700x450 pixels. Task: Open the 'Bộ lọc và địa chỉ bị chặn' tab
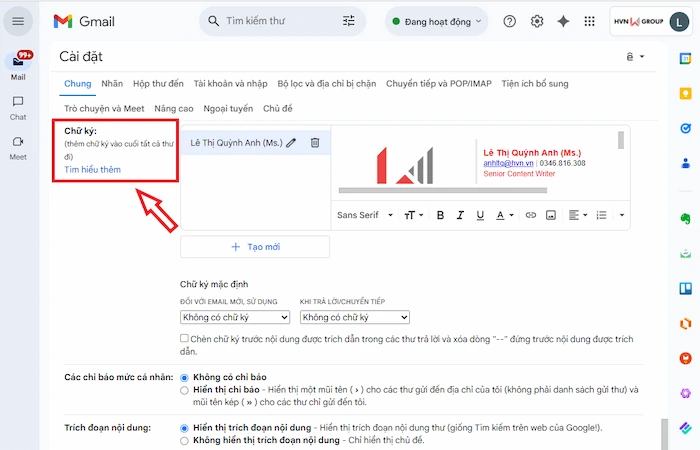click(326, 84)
